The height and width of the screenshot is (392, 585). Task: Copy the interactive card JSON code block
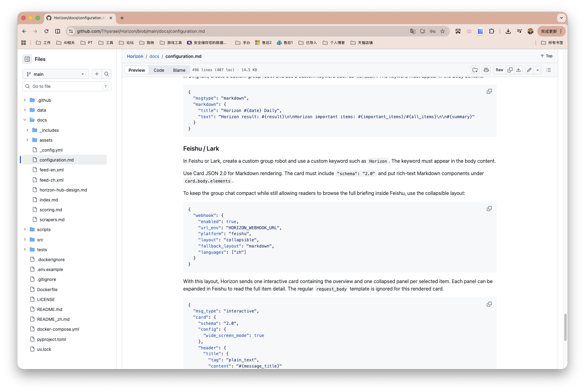tap(489, 304)
